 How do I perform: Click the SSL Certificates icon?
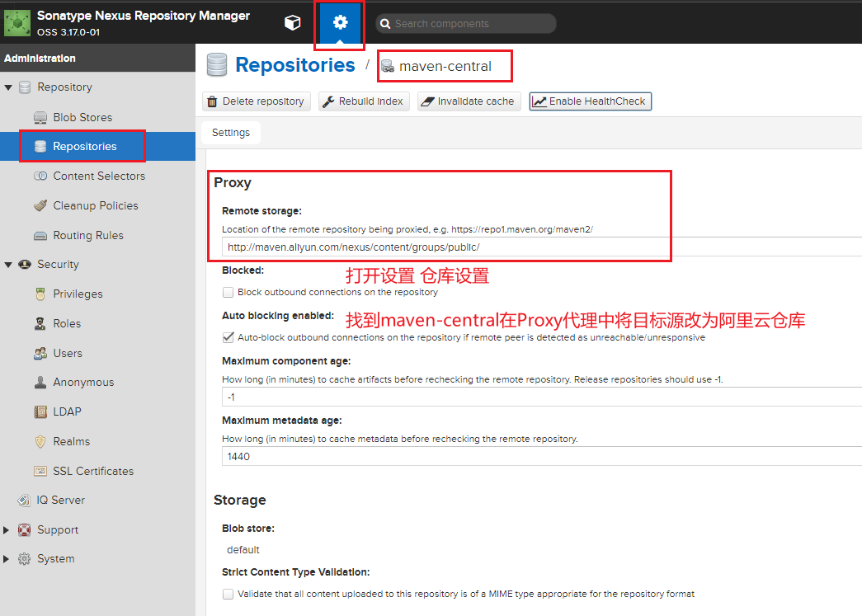pos(40,471)
